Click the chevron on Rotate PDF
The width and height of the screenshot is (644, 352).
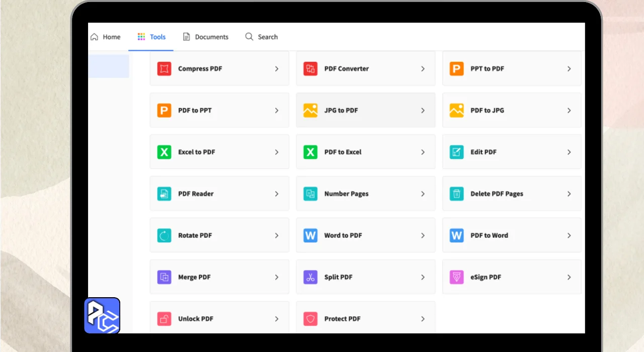click(x=277, y=236)
